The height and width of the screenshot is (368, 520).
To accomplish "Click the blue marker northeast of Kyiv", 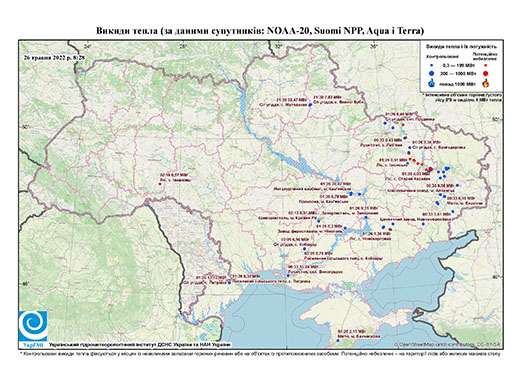I will [x=310, y=105].
